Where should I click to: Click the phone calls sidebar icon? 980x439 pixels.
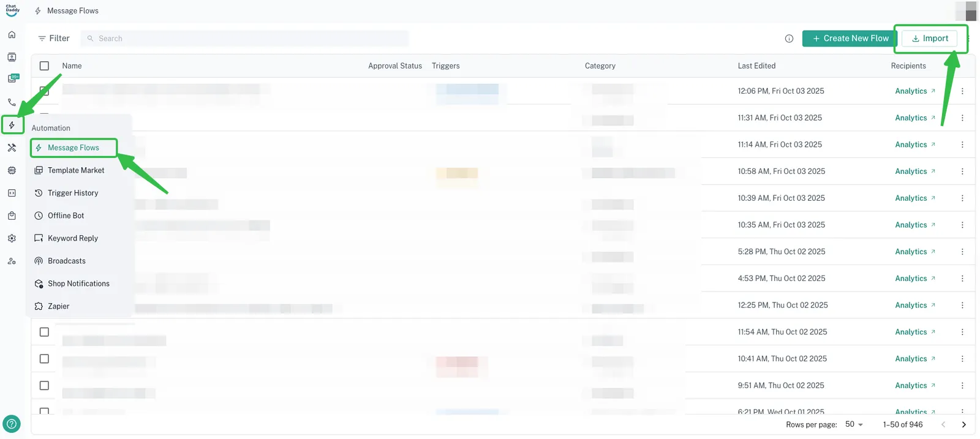point(12,102)
